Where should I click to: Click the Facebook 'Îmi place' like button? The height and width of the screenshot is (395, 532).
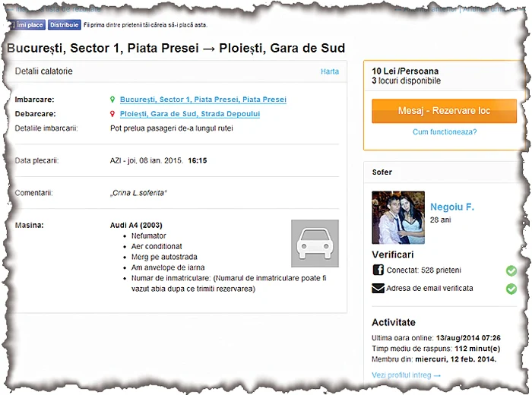27,24
